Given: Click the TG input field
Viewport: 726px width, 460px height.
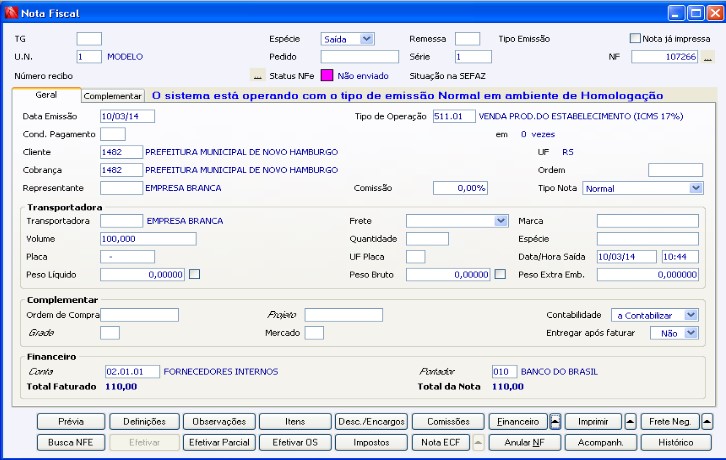Looking at the screenshot, I should click(89, 39).
